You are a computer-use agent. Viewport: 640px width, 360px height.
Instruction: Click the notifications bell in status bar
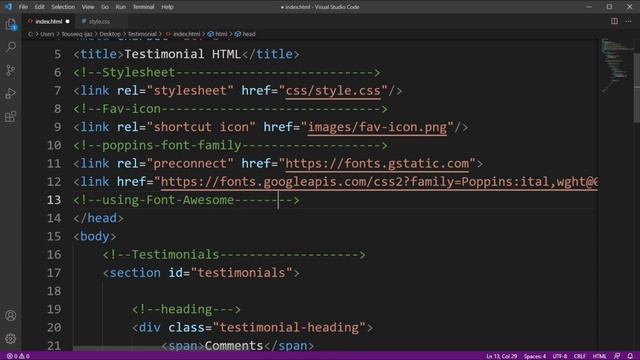(630, 356)
